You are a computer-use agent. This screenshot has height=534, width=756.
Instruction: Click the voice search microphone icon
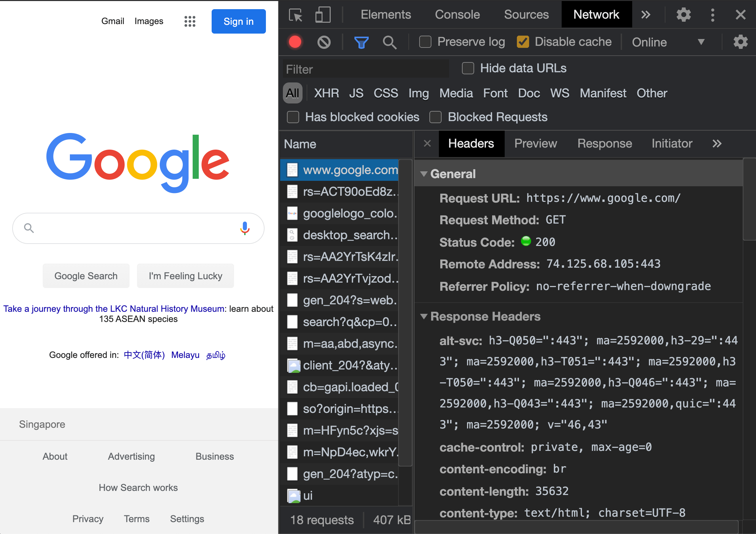(x=245, y=228)
